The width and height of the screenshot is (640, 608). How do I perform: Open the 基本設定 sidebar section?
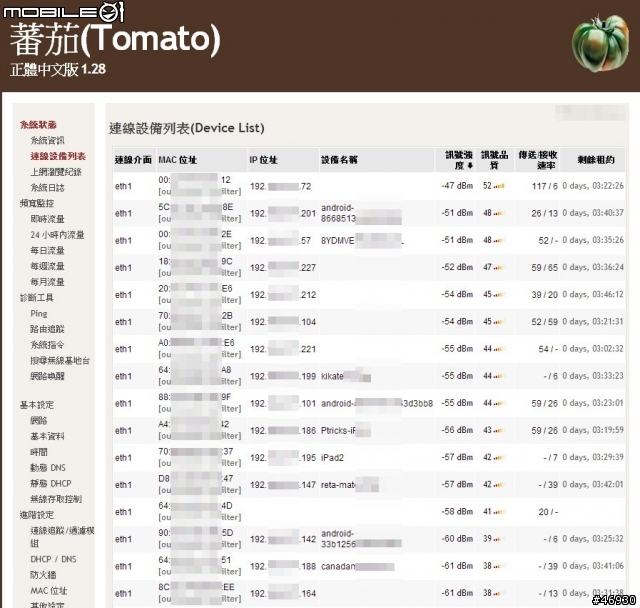[37, 405]
